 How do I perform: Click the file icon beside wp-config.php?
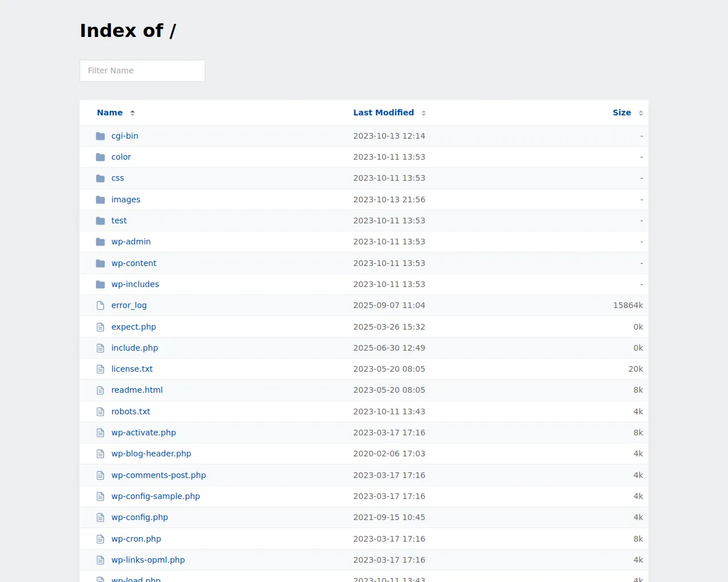101,518
